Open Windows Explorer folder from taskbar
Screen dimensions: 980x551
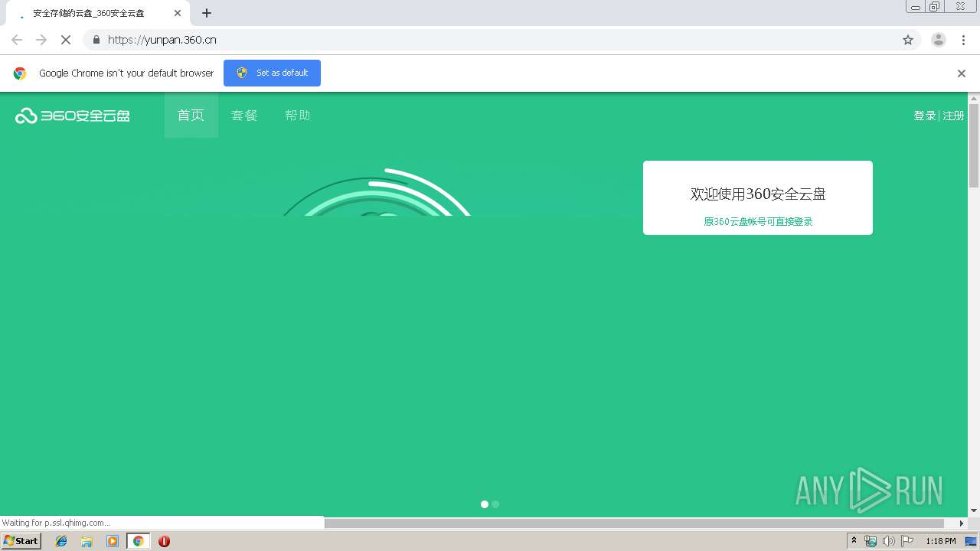click(x=87, y=541)
